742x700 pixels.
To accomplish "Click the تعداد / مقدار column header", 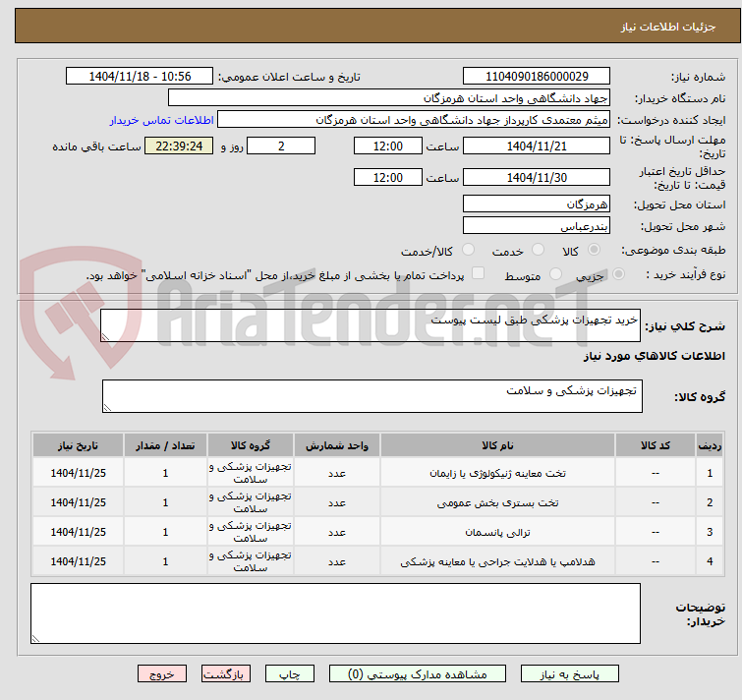I will pos(165,445).
